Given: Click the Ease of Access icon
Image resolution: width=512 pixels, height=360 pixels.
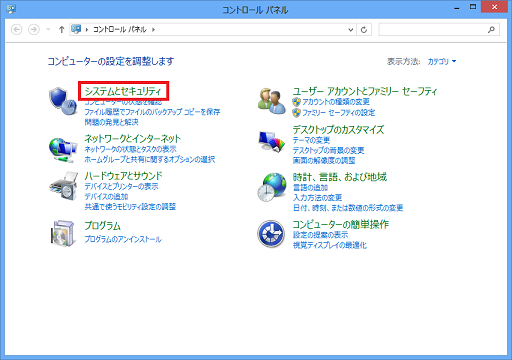Looking at the screenshot, I should 271,234.
